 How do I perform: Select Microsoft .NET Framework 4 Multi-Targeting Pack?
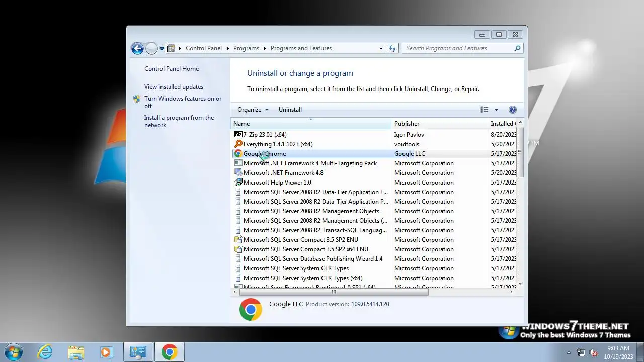pyautogui.click(x=310, y=163)
